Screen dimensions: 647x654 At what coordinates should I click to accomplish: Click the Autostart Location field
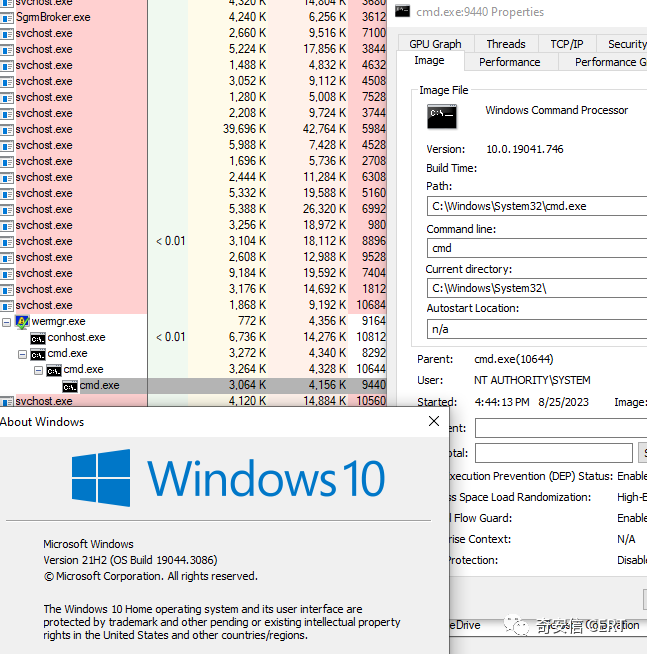click(537, 329)
